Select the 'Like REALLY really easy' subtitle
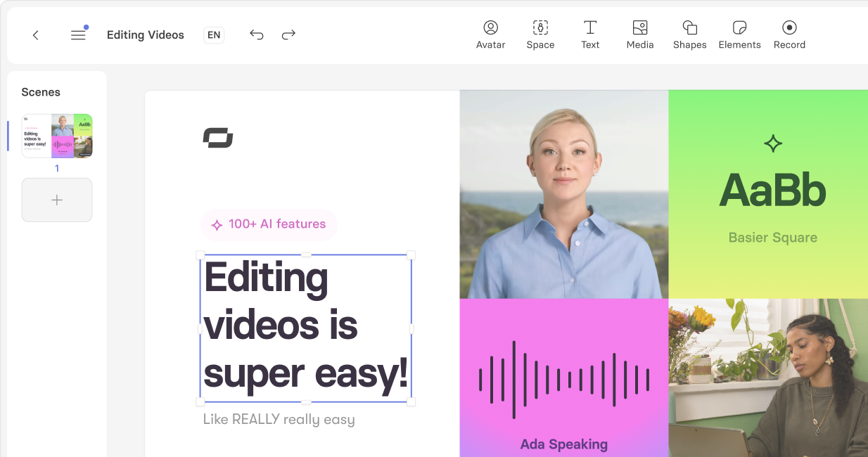The image size is (868, 457). [x=279, y=420]
